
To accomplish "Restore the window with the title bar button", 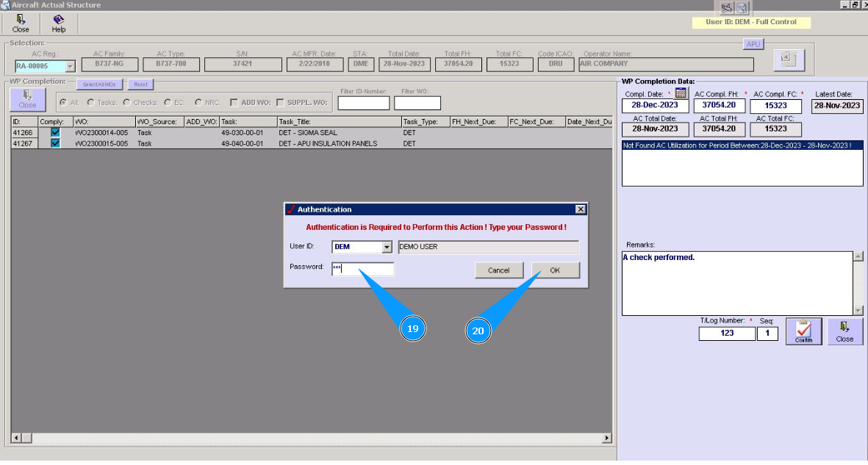I will click(855, 5).
